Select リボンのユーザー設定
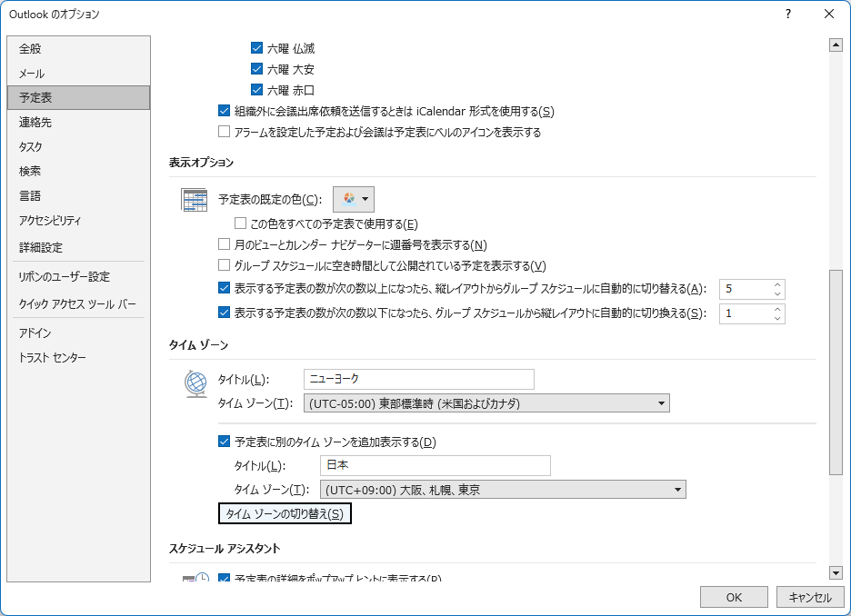The height and width of the screenshot is (616, 851). point(79,276)
